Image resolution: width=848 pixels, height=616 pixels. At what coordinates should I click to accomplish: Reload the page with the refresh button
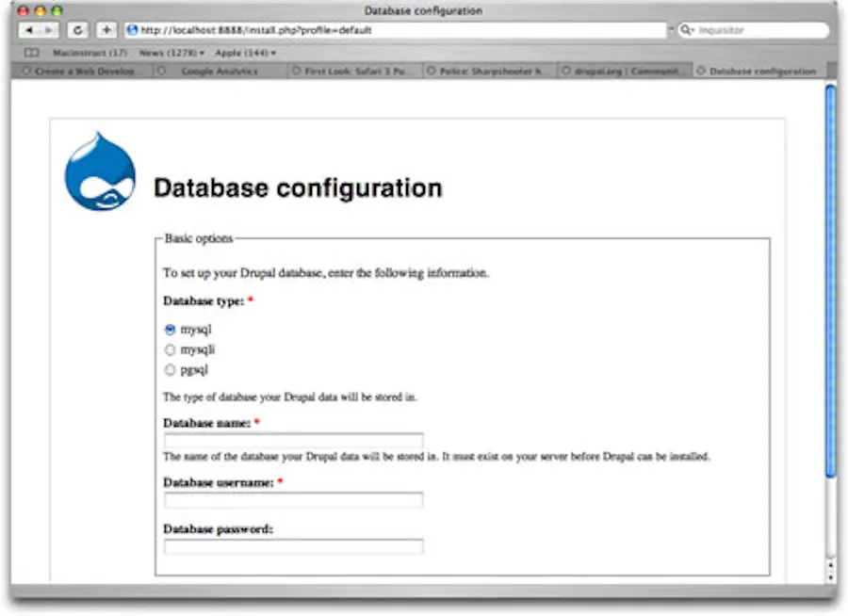coord(78,31)
